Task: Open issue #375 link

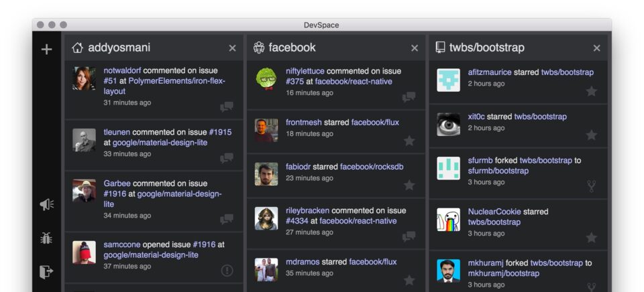Action: click(x=295, y=81)
